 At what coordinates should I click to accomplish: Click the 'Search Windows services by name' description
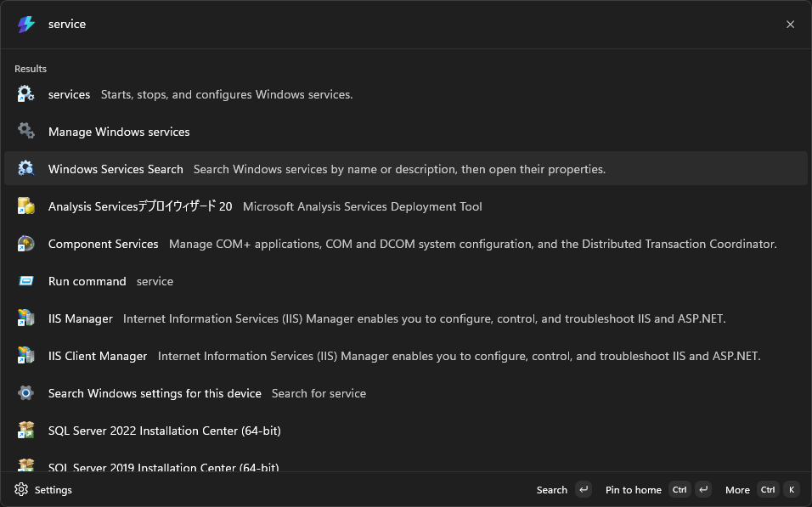399,169
